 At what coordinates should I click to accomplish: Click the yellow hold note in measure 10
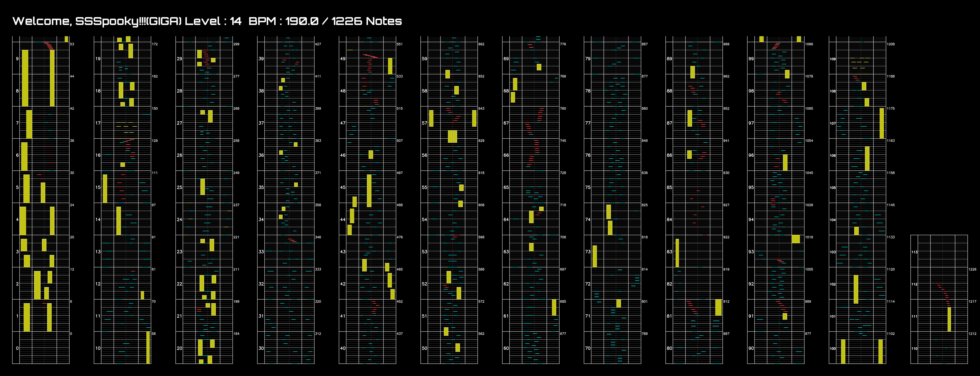pyautogui.click(x=148, y=348)
